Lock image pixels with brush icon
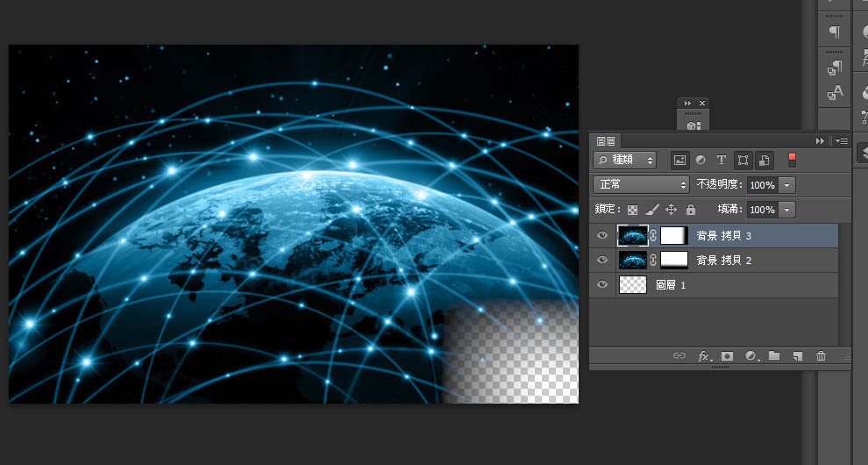The height and width of the screenshot is (465, 868). click(x=652, y=210)
